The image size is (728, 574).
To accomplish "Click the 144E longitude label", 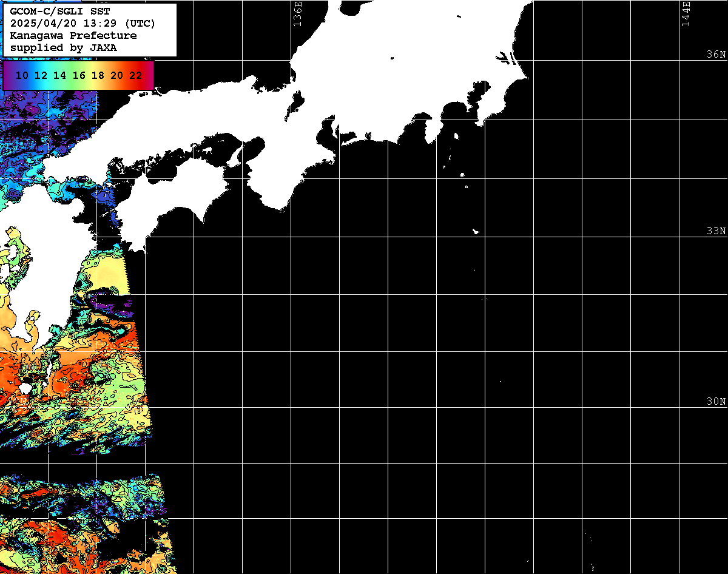I will 686,13.
